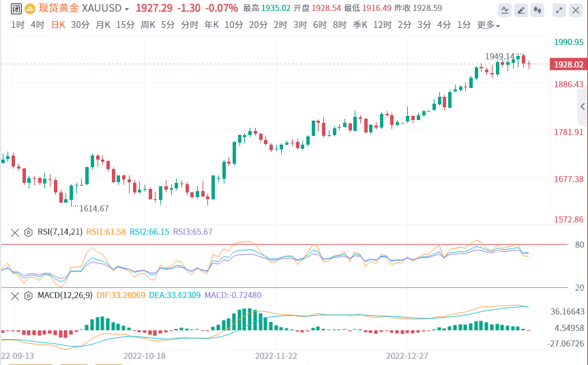Viewport: 588px width, 365px height.
Task: Select the pencil drawing tool
Action: pyautogui.click(x=521, y=10)
